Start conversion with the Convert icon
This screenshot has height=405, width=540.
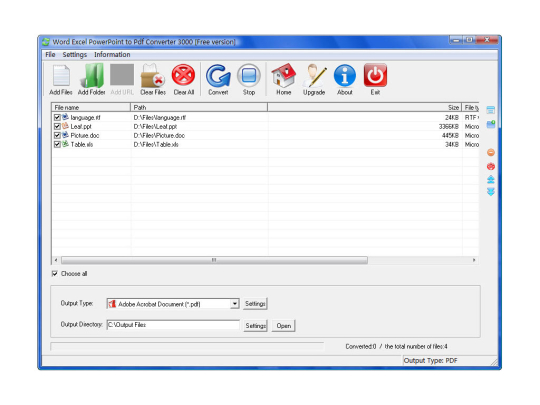218,75
